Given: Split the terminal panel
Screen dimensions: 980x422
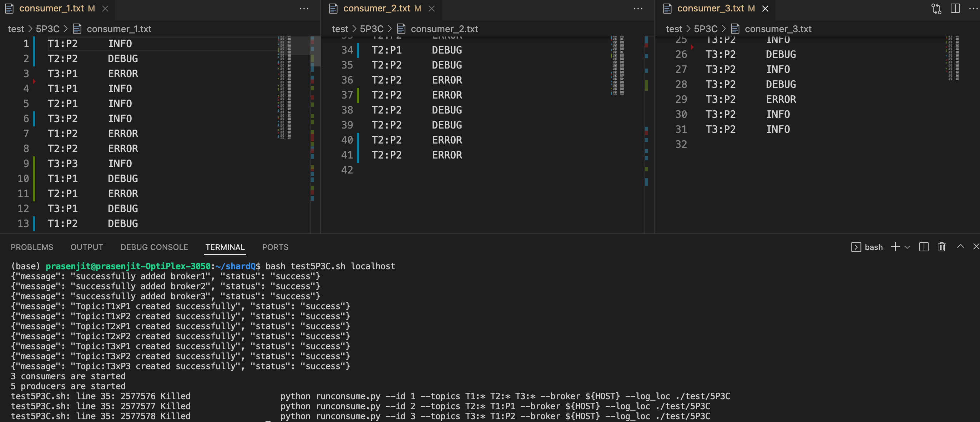Looking at the screenshot, I should [924, 247].
